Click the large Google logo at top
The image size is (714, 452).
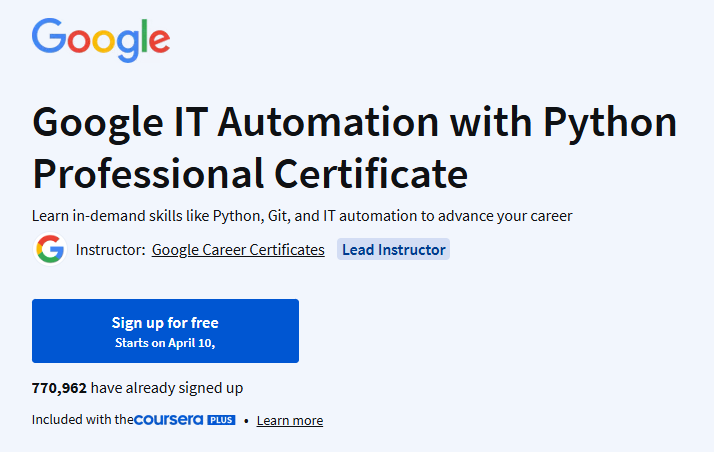[101, 40]
